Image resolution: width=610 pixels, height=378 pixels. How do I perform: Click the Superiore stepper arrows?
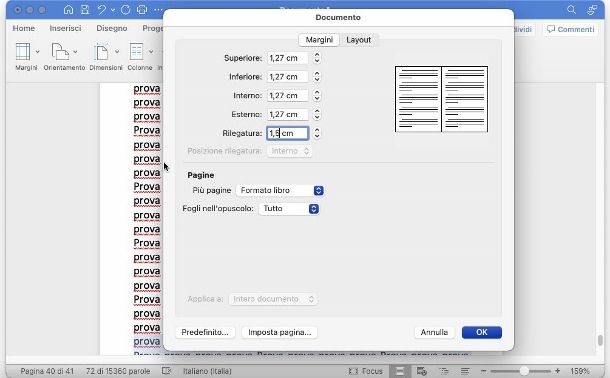(317, 58)
